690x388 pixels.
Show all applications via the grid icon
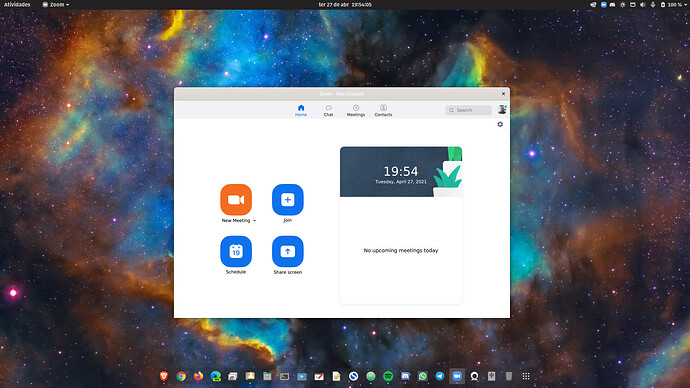pyautogui.click(x=526, y=376)
